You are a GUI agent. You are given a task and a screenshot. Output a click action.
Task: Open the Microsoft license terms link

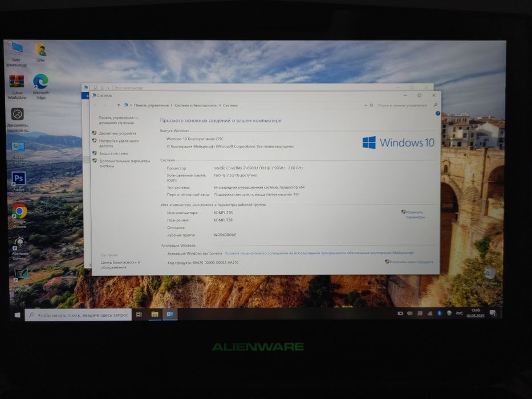pyautogui.click(x=319, y=253)
